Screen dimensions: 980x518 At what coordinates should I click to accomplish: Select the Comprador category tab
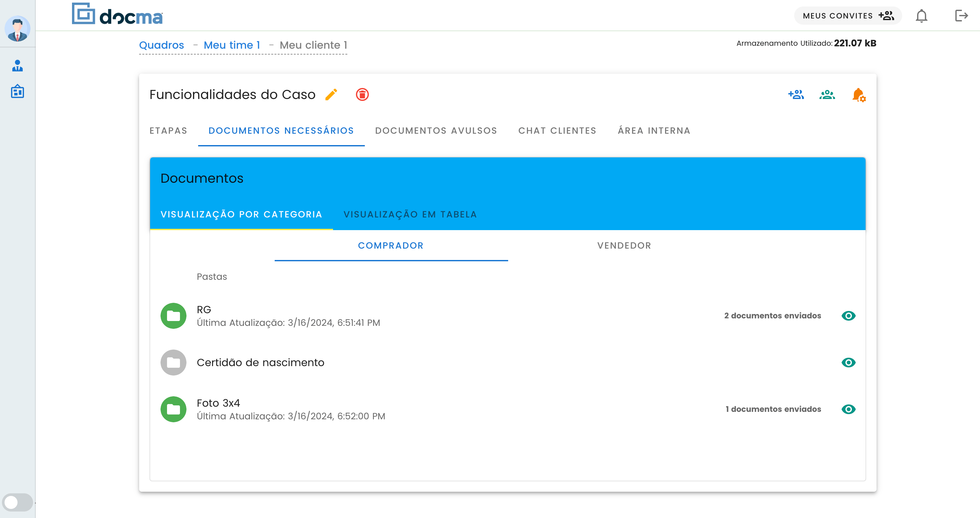(391, 246)
